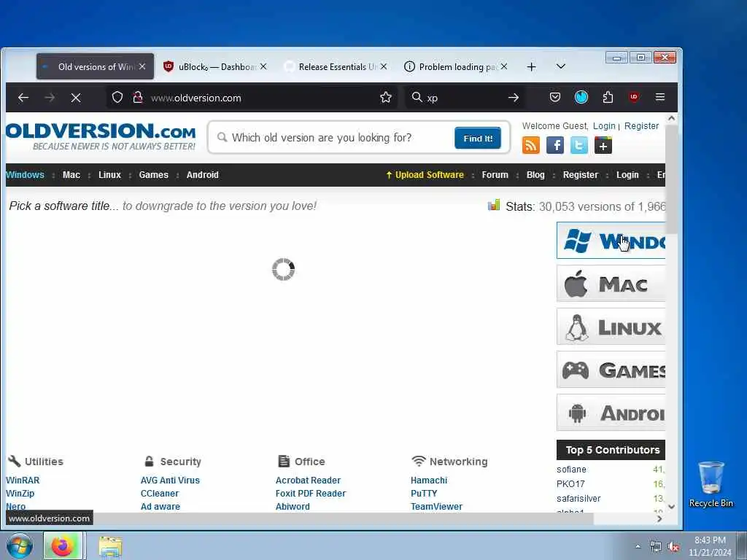Open the Acrobat Reader link
The height and width of the screenshot is (560, 747).
pyautogui.click(x=309, y=481)
